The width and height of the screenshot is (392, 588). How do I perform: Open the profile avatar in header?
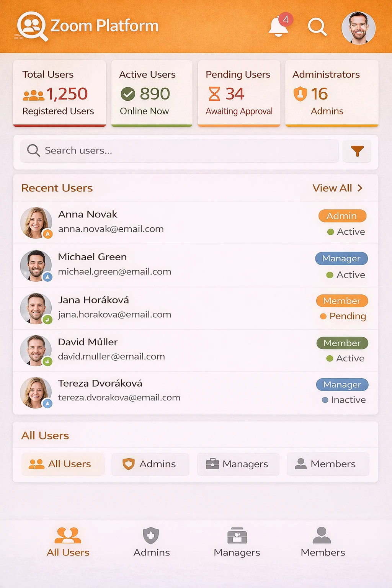[x=358, y=28]
